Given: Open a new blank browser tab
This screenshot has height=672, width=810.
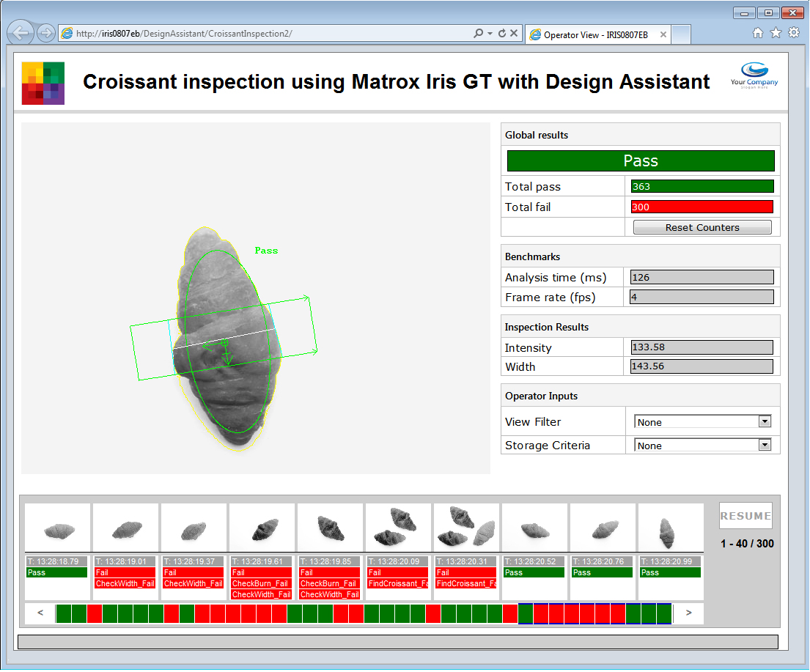Looking at the screenshot, I should coord(681,34).
